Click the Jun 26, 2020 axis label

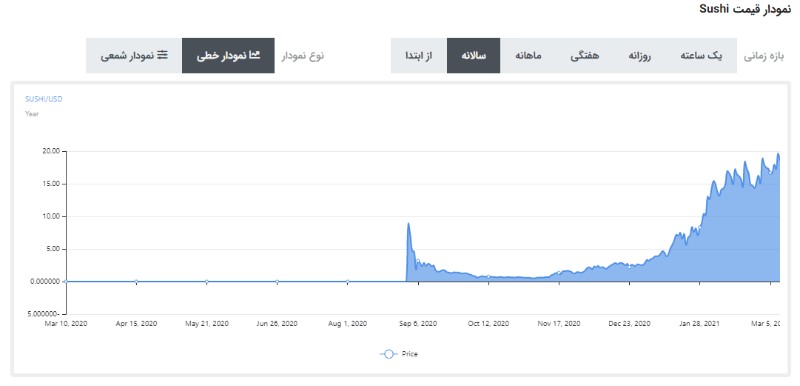[277, 324]
